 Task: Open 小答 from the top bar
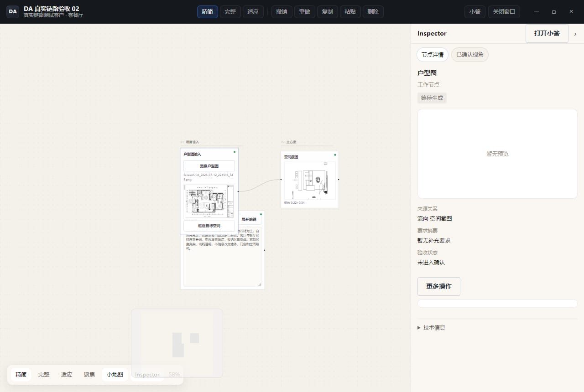(x=475, y=12)
